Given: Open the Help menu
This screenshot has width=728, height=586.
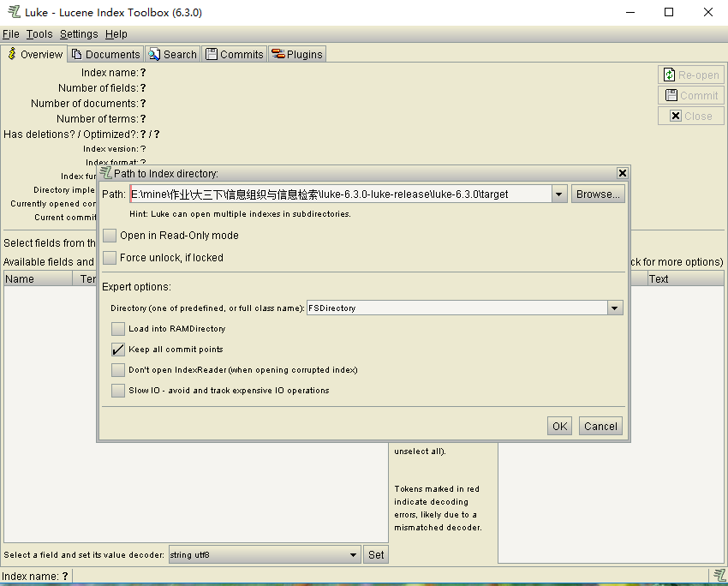Looking at the screenshot, I should (116, 34).
